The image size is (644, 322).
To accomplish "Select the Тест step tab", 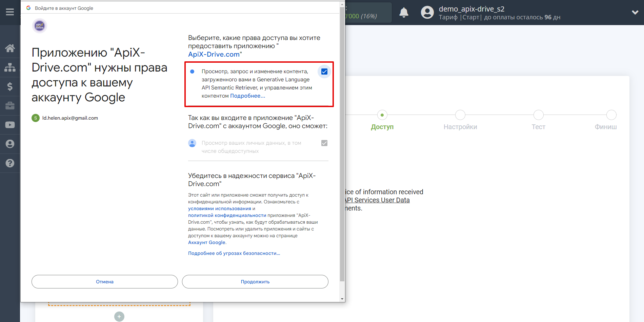I will pyautogui.click(x=538, y=127).
